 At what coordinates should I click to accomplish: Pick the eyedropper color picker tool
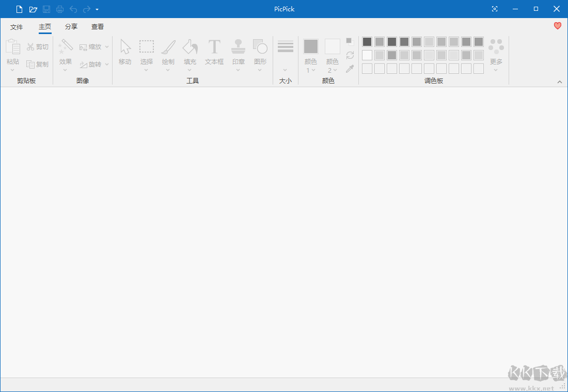[350, 69]
